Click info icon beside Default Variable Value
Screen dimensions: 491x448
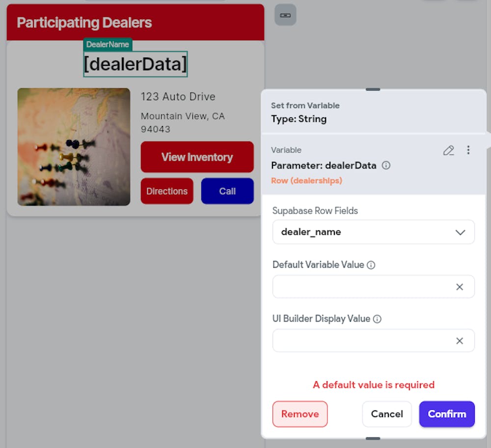[371, 265]
